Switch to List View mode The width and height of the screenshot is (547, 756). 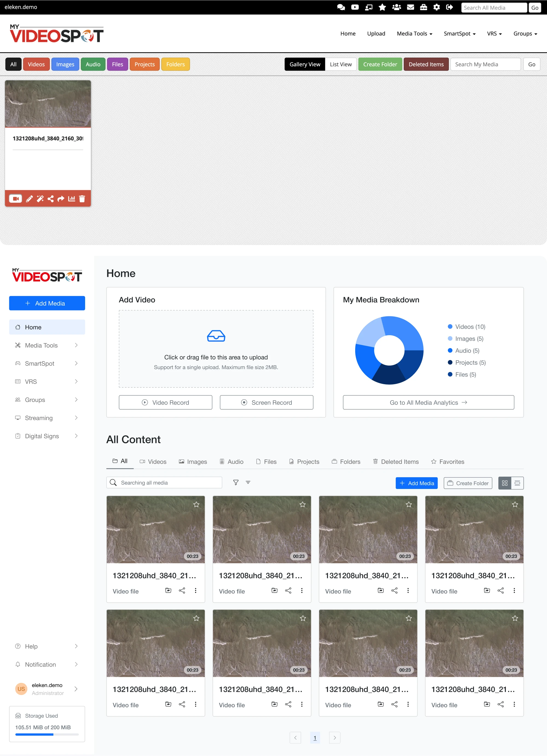point(340,64)
